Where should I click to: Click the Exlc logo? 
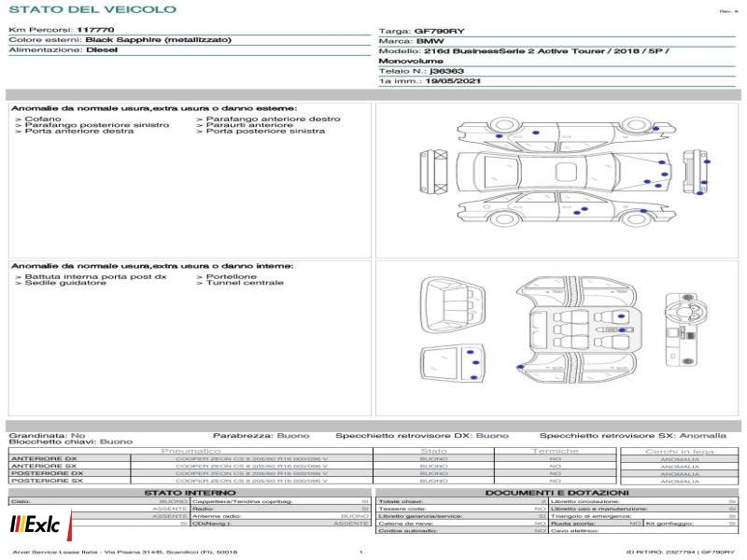(x=41, y=525)
